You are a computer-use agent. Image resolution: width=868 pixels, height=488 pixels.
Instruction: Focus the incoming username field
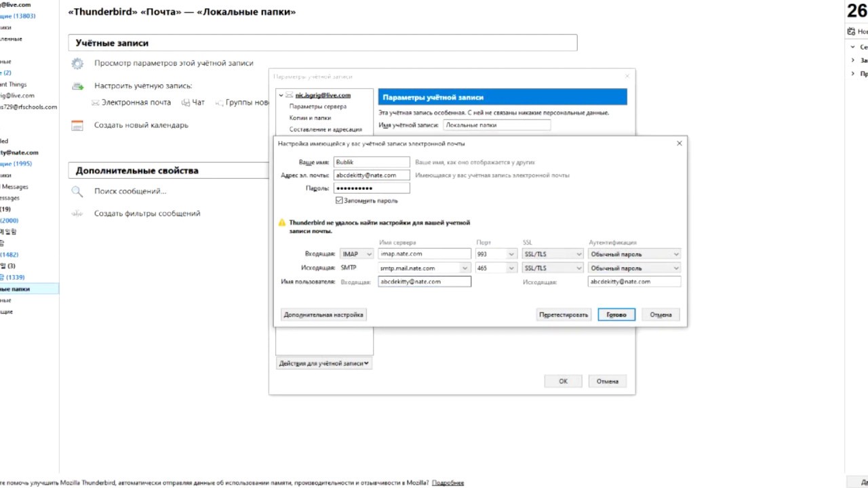point(425,281)
